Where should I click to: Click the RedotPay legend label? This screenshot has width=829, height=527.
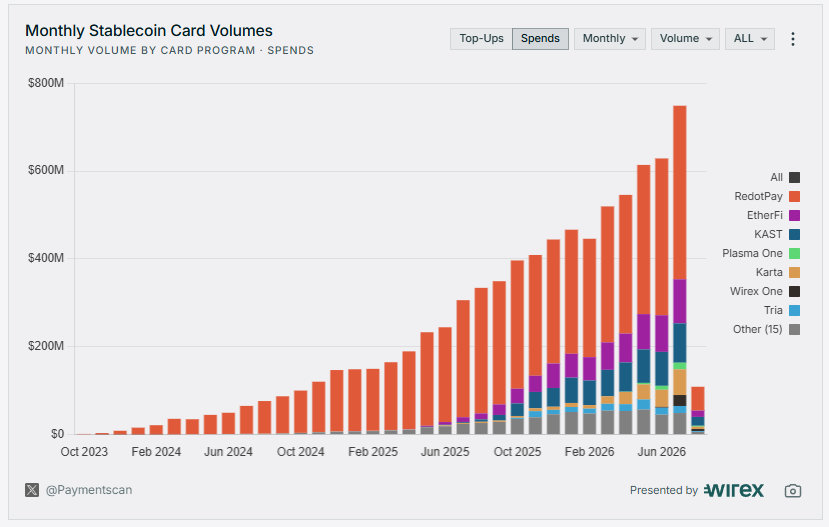(x=758, y=196)
